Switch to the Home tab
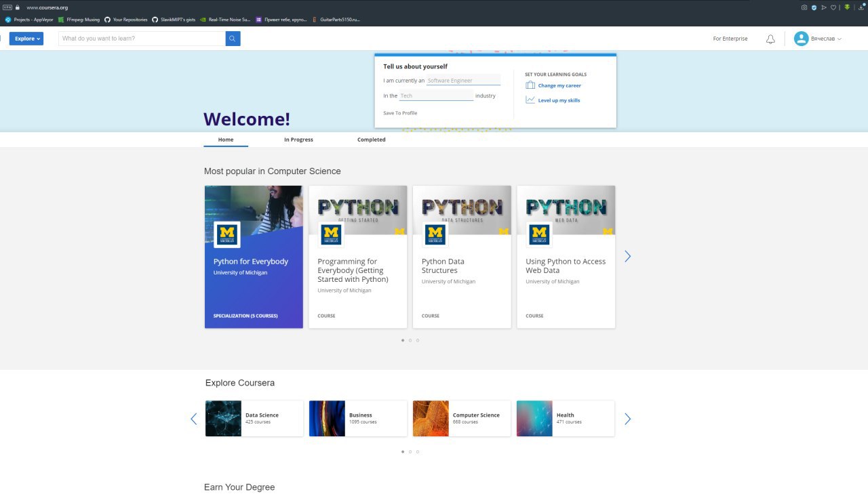This screenshot has height=498, width=868. [x=226, y=140]
